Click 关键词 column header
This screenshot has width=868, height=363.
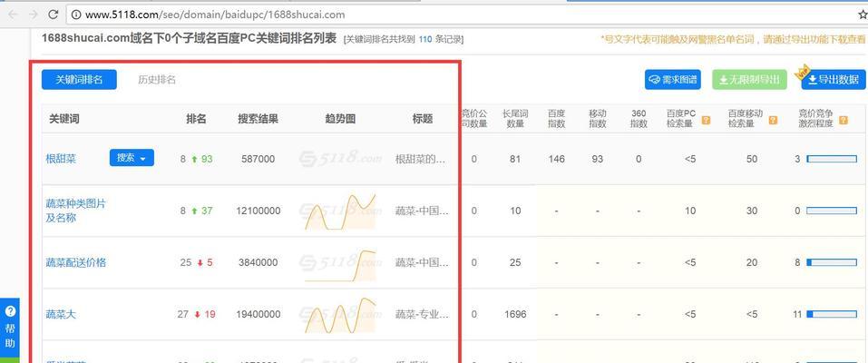[64, 119]
